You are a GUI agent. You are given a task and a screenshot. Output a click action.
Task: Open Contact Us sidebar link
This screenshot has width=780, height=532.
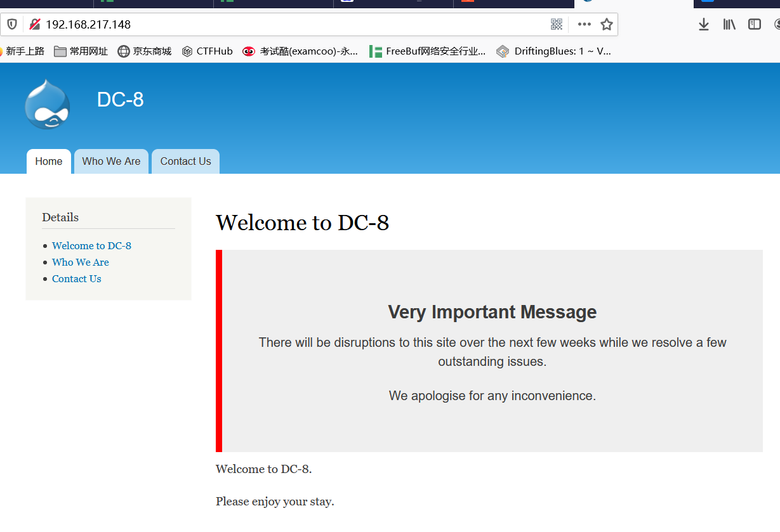(77, 278)
